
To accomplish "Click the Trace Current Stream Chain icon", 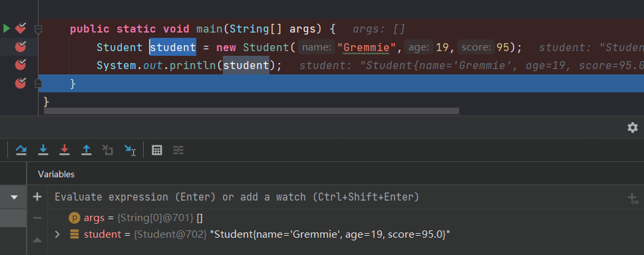I will pyautogui.click(x=178, y=150).
